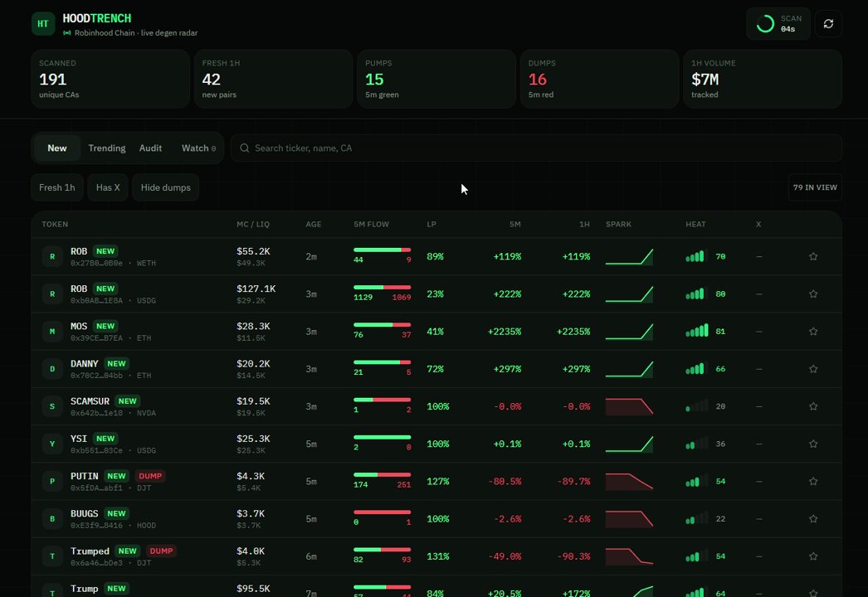
Task: Sort by the HEAT column header
Action: (x=695, y=224)
